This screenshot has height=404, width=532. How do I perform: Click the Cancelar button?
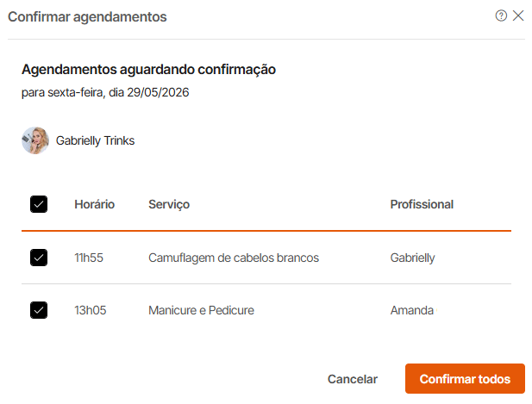pyautogui.click(x=352, y=379)
